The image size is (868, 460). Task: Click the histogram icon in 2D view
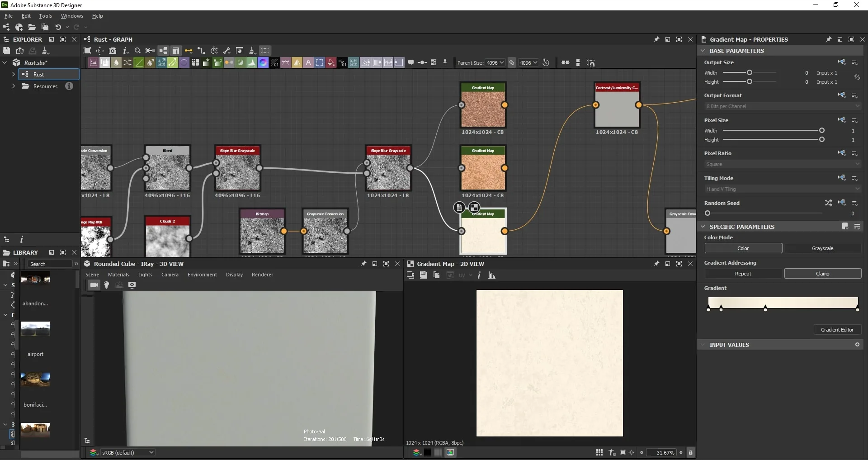pos(492,275)
